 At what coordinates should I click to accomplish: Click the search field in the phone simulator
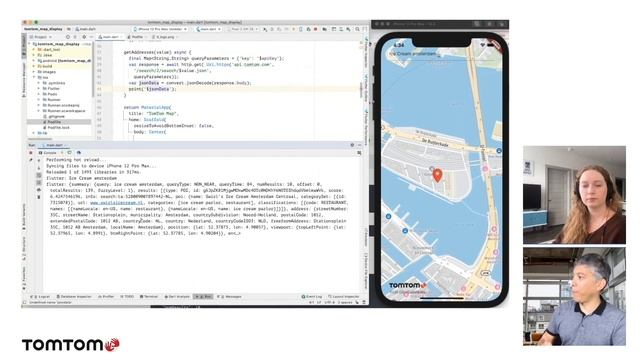coord(441,54)
